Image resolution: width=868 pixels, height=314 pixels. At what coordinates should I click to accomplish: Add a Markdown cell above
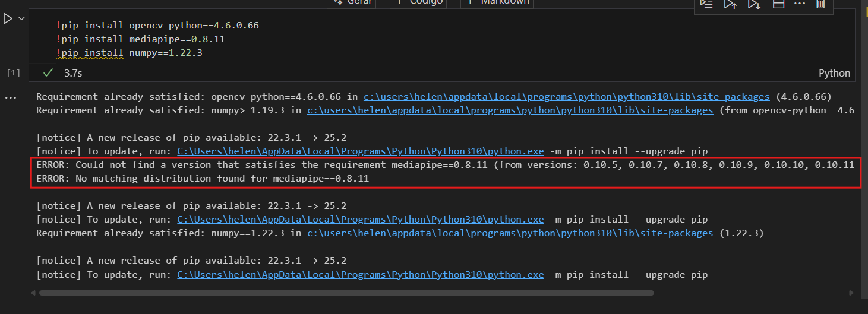tap(498, 2)
